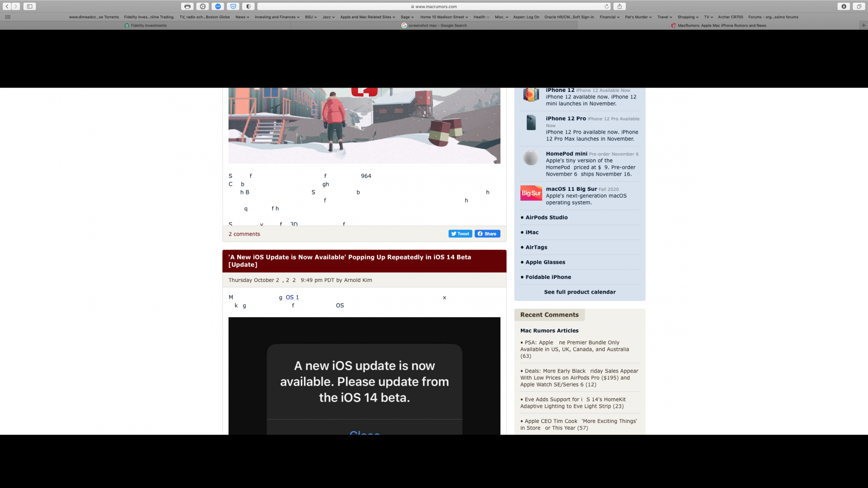Click the HomePod mini product image
This screenshot has width=868, height=488.
point(531,158)
